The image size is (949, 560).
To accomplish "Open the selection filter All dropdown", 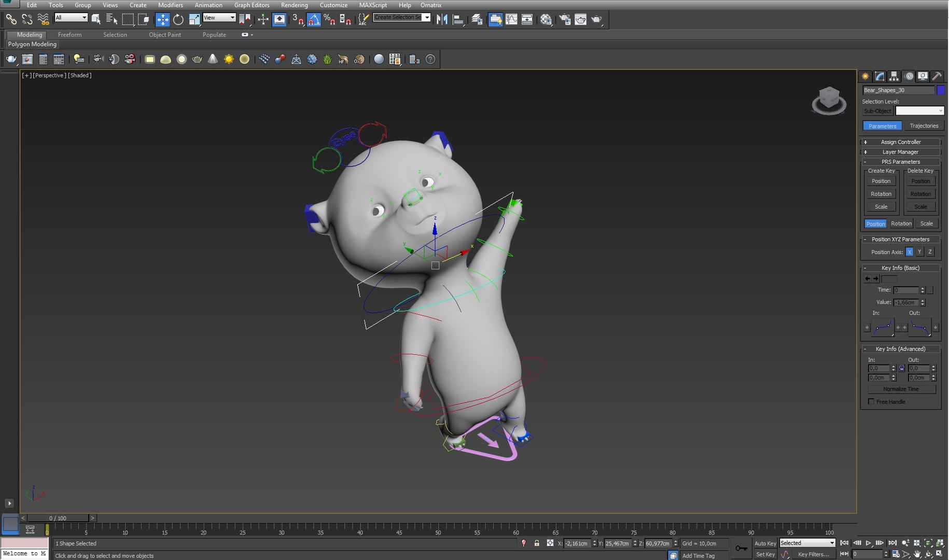I will coord(71,18).
